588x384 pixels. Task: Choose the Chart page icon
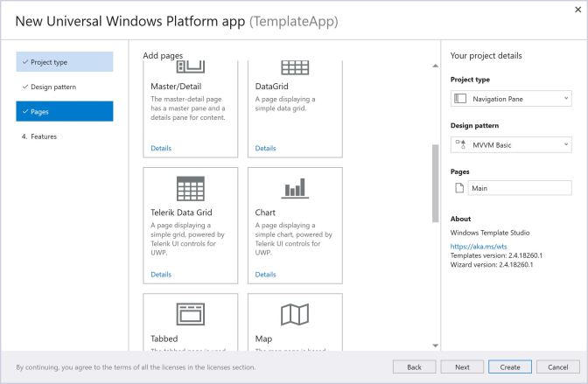295,188
